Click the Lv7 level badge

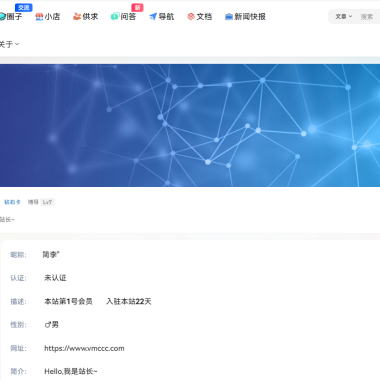(47, 202)
